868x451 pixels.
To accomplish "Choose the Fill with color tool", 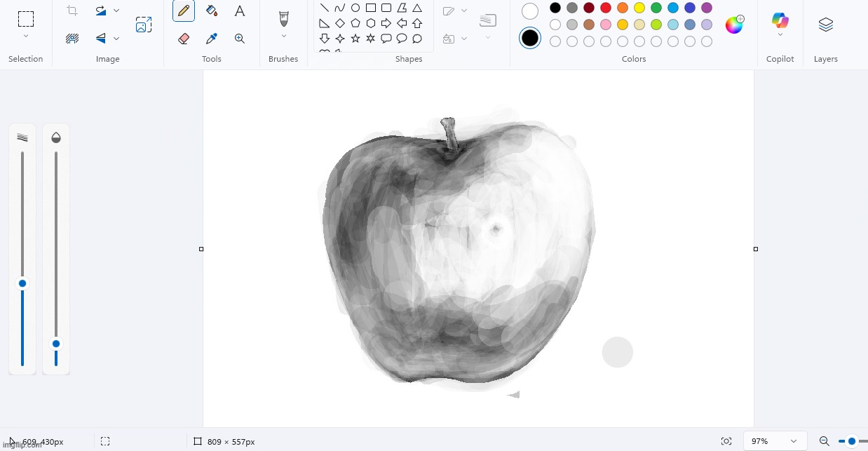I will pyautogui.click(x=212, y=11).
